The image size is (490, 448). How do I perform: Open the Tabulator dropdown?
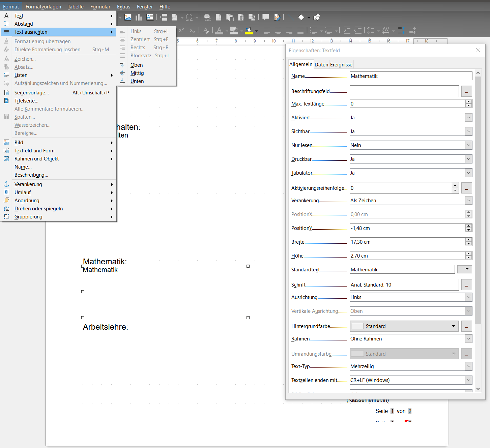pos(468,173)
